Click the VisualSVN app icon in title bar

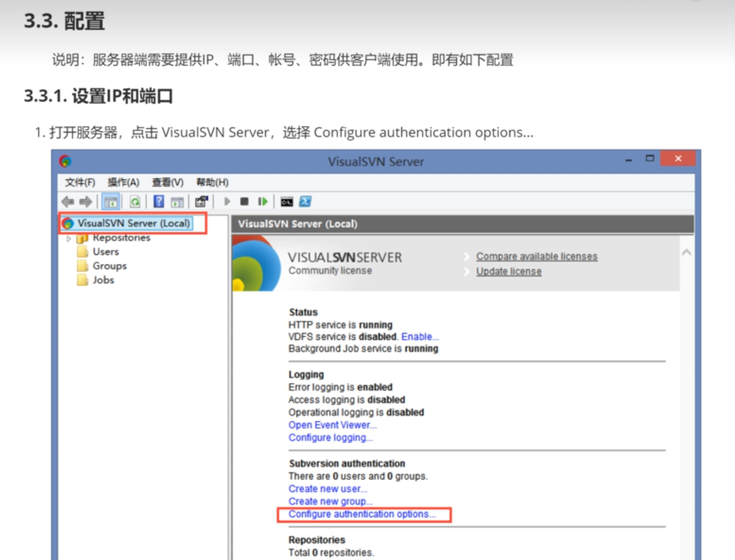(65, 162)
